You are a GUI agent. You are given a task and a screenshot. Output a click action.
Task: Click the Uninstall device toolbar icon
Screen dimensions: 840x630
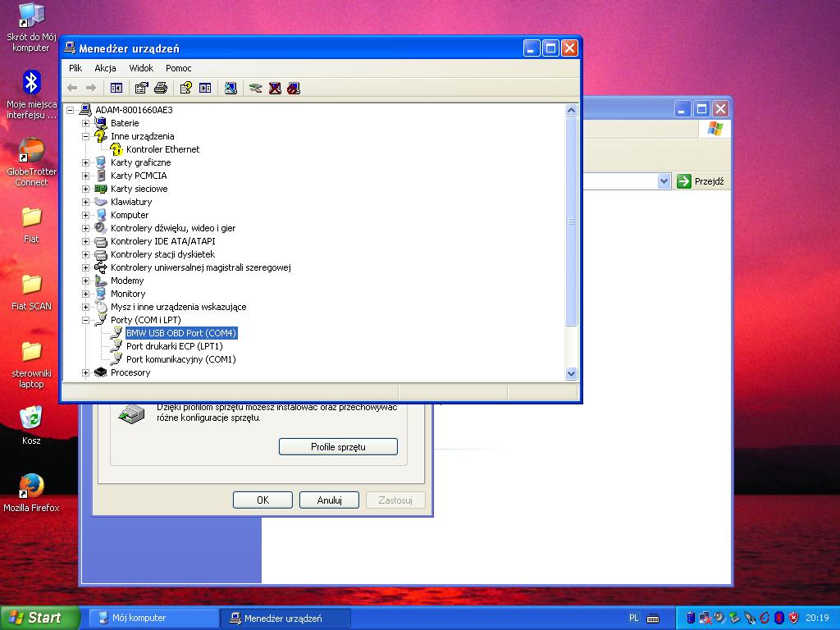click(x=275, y=88)
